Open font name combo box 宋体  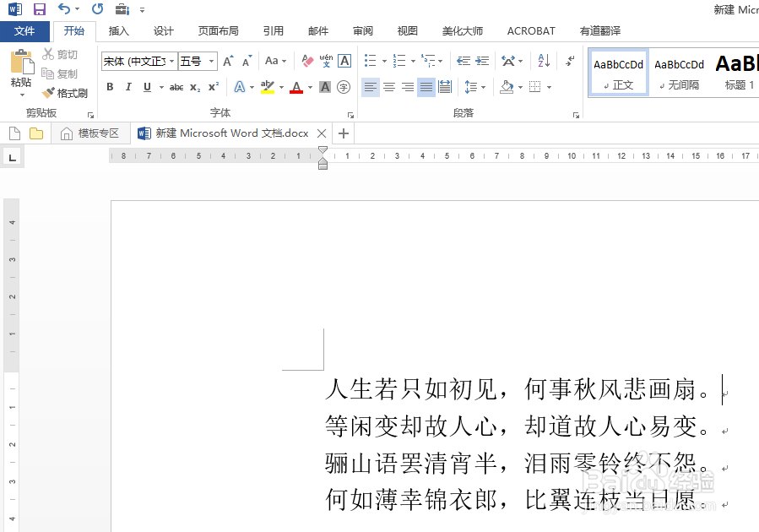coord(139,62)
